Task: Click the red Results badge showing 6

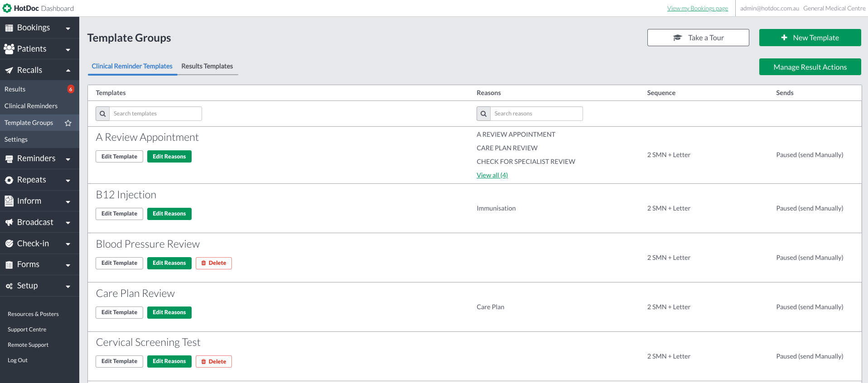Action: point(71,89)
